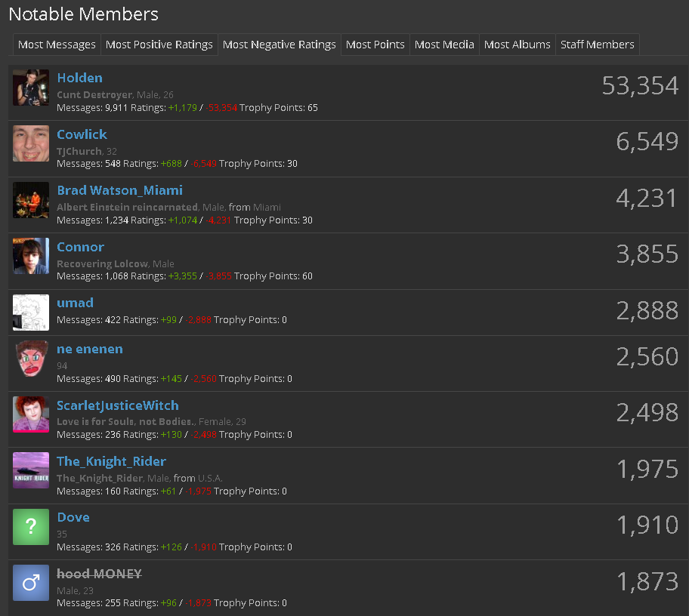Click Cowlick's message count 548

point(113,163)
